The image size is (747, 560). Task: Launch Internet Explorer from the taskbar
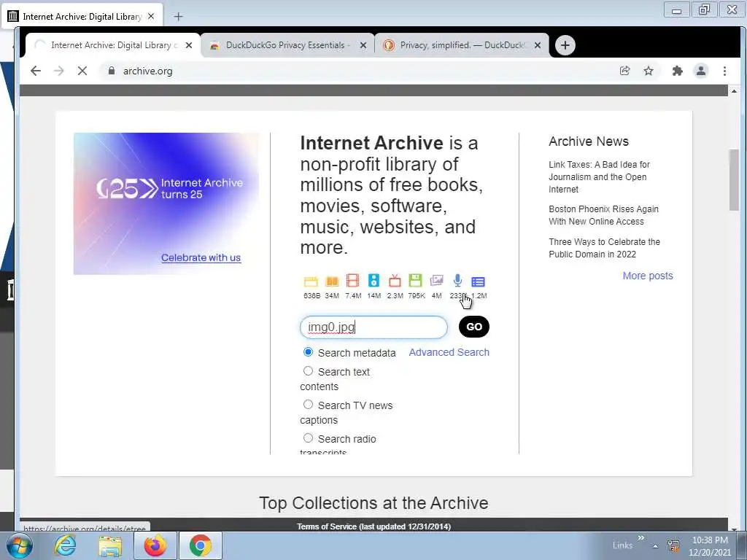click(x=65, y=545)
